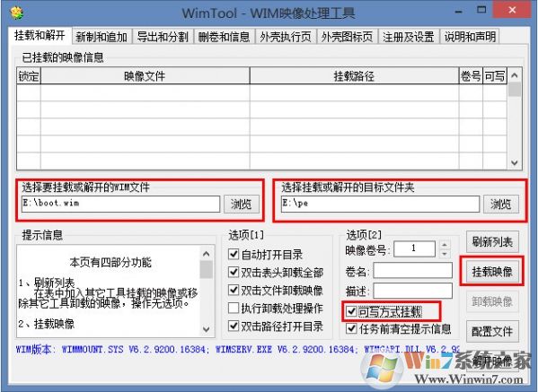Screen dimensions: 538x392
Task: Click 挂载映像 button
Action: (x=492, y=272)
